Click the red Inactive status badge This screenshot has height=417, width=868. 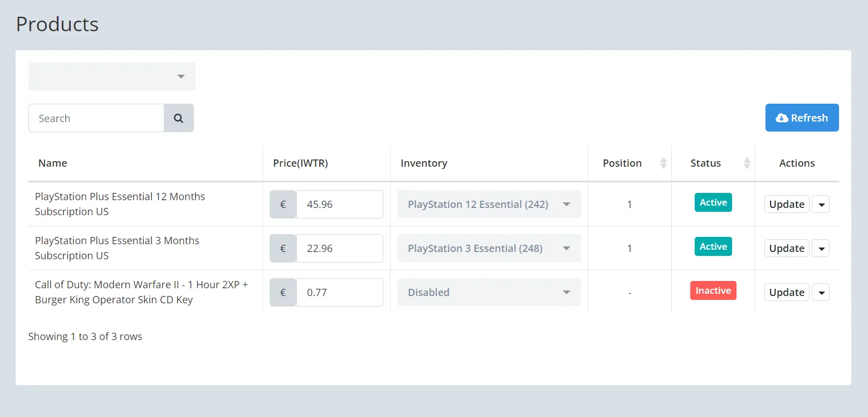[x=713, y=290]
